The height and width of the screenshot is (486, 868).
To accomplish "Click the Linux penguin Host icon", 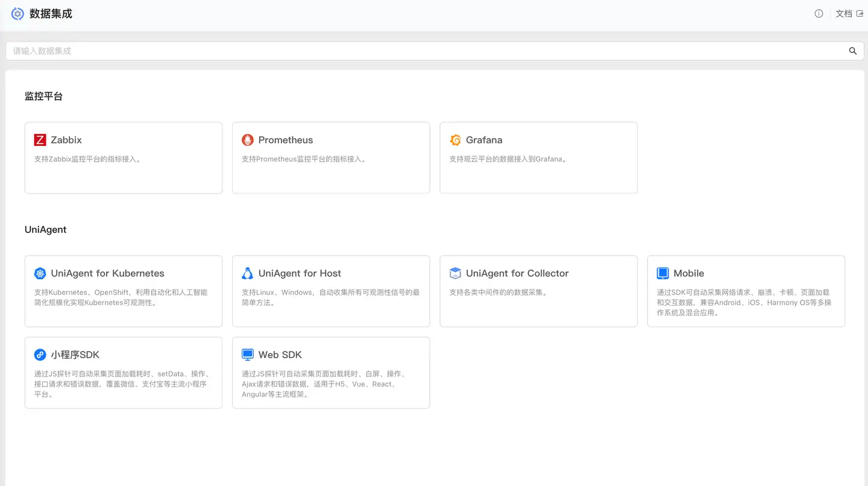I will pos(247,273).
